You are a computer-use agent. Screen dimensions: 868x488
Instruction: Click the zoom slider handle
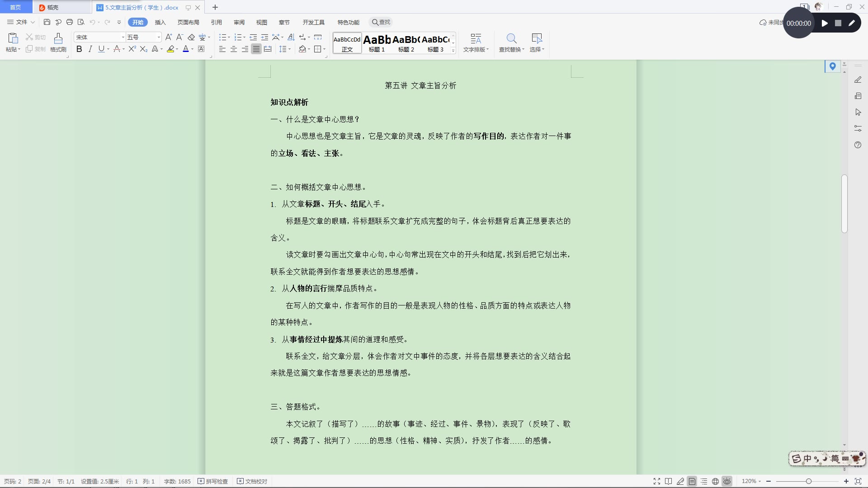click(808, 482)
